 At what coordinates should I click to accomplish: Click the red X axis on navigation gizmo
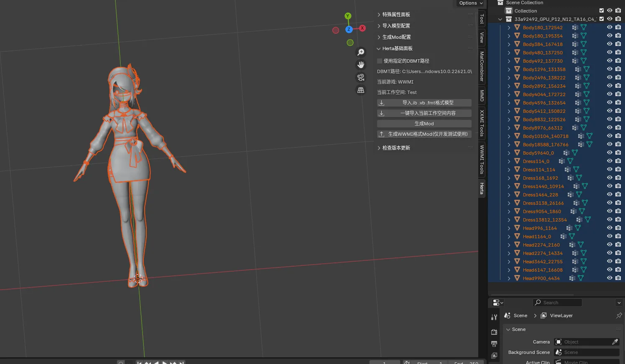point(362,28)
